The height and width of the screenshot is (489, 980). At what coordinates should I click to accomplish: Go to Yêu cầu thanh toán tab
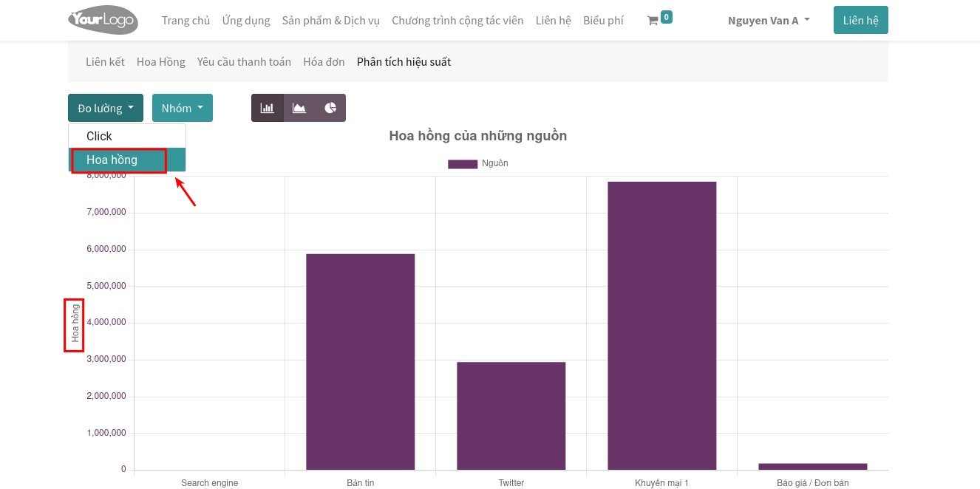(244, 62)
